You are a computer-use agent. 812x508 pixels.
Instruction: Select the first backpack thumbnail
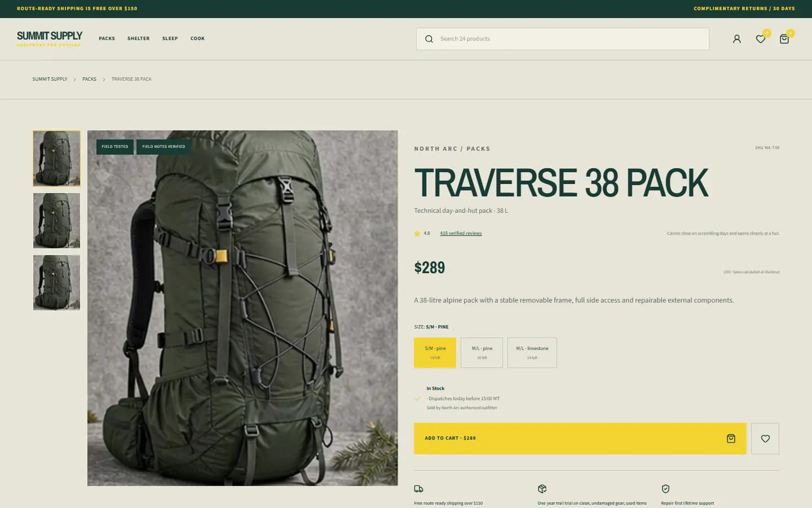point(56,159)
